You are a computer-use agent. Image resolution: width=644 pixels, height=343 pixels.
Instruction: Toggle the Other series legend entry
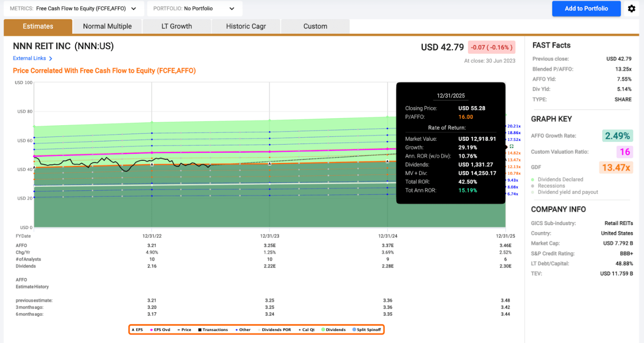click(x=243, y=330)
